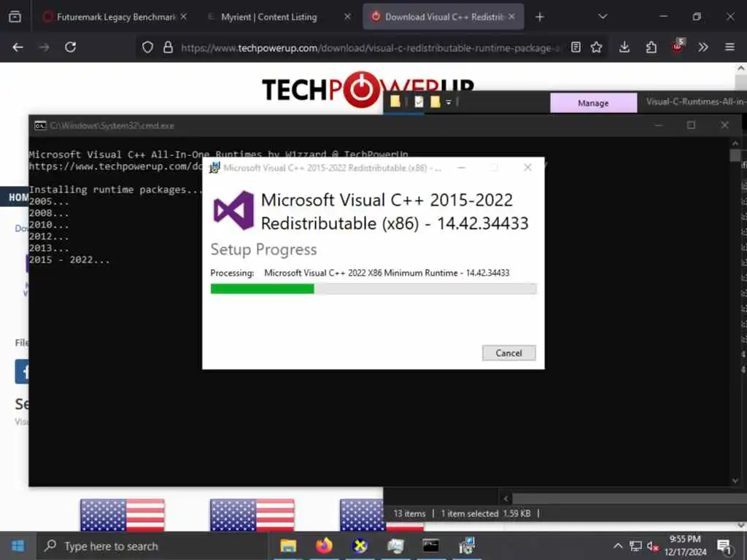The height and width of the screenshot is (560, 747).
Task: Open the taskbar icon with the X emblem
Action: 360,545
